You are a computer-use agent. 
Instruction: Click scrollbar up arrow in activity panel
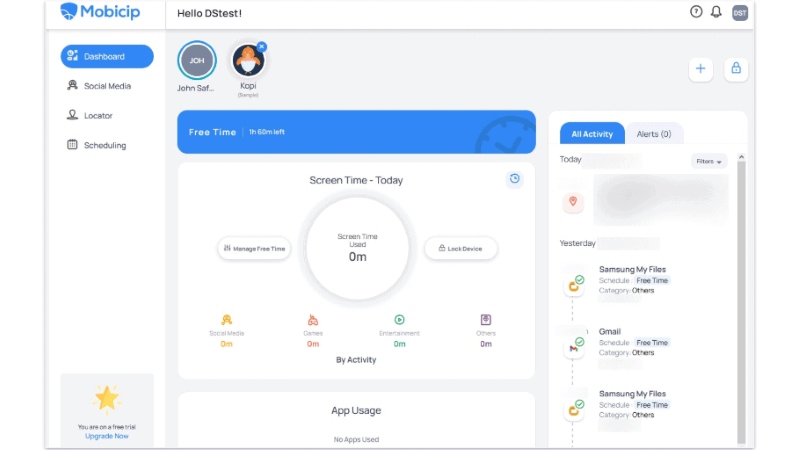pos(741,157)
